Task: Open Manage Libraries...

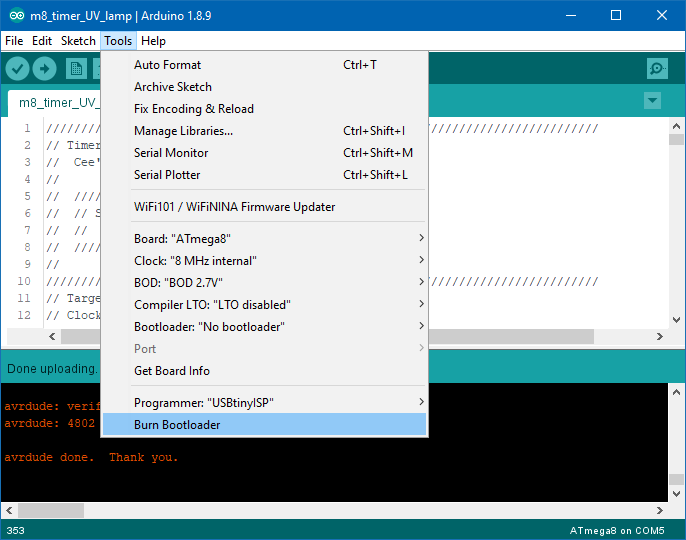Action: point(264,130)
